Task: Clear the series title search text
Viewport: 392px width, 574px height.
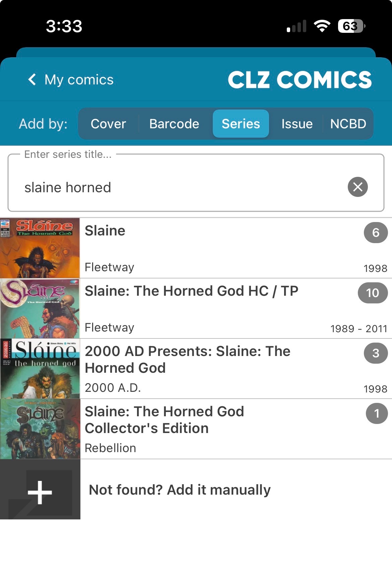Action: pyautogui.click(x=357, y=187)
